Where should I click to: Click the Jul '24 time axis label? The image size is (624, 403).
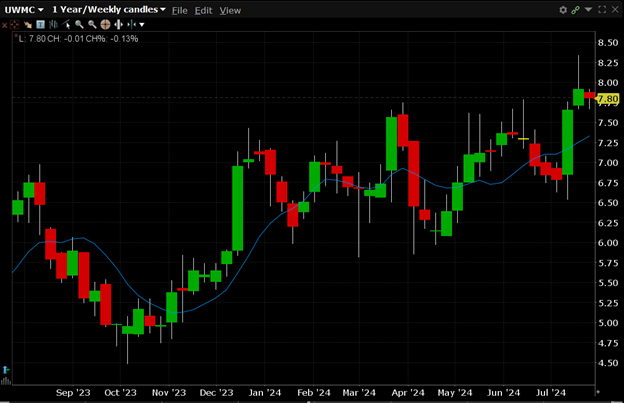pos(550,393)
